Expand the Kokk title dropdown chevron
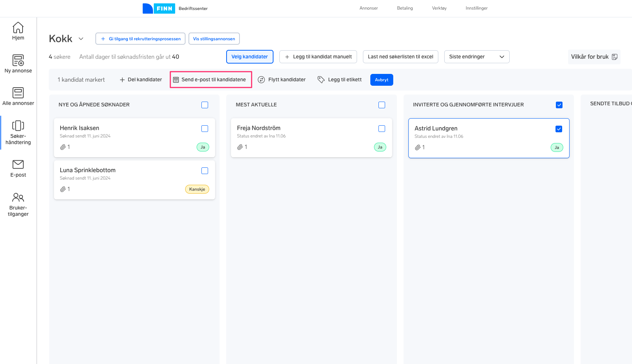The width and height of the screenshot is (632, 364). pyautogui.click(x=81, y=39)
